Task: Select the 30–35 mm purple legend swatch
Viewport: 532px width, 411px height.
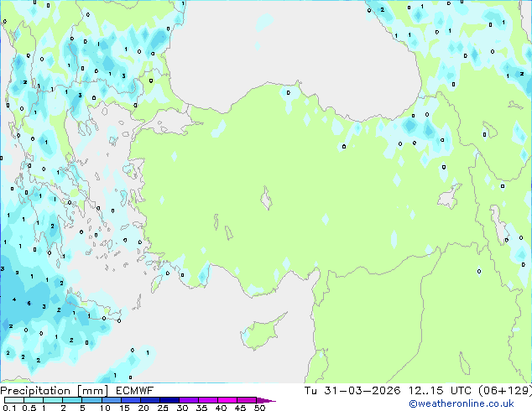Action: coord(189,400)
